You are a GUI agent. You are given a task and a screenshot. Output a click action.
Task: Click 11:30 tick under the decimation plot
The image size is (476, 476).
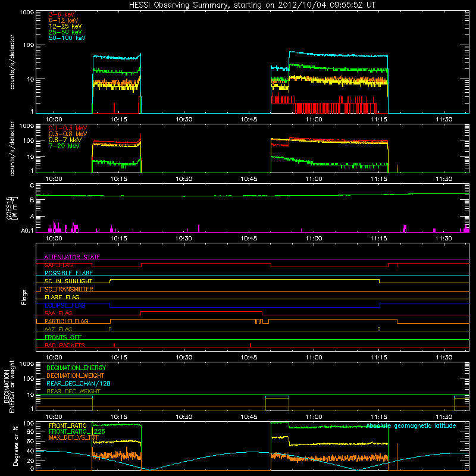pos(444,417)
